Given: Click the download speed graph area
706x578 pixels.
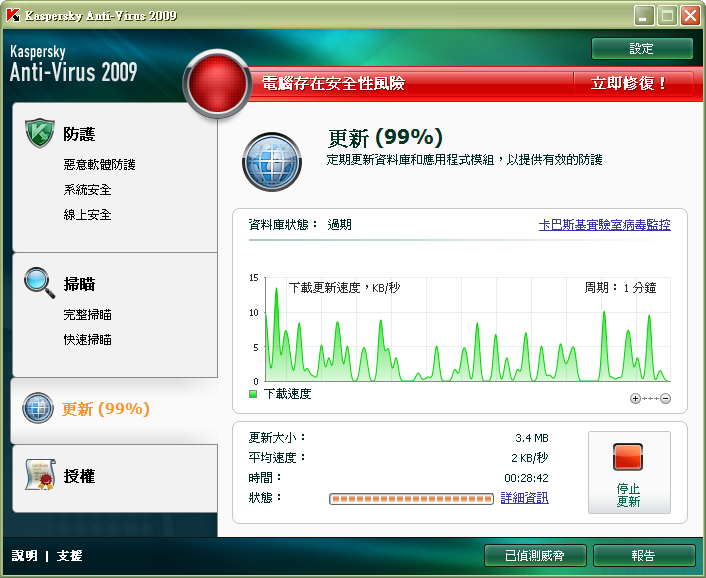Looking at the screenshot, I should click(x=468, y=330).
